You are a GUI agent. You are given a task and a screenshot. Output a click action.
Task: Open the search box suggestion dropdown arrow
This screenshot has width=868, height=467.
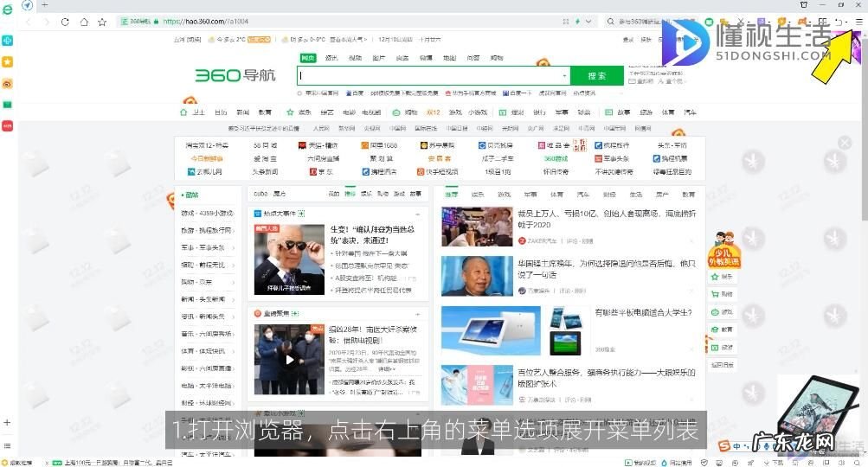564,76
